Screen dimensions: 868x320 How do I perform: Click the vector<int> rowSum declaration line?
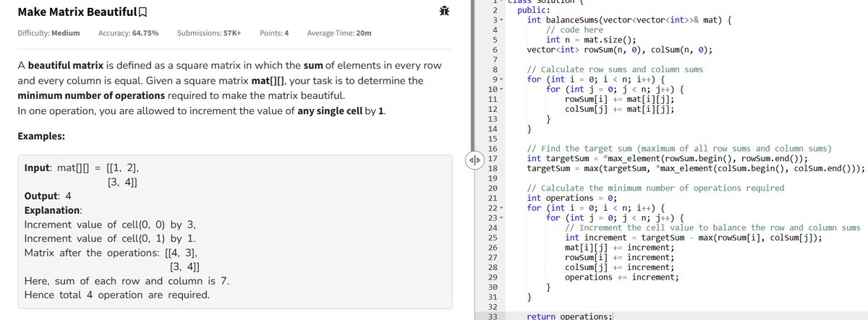tap(620, 50)
